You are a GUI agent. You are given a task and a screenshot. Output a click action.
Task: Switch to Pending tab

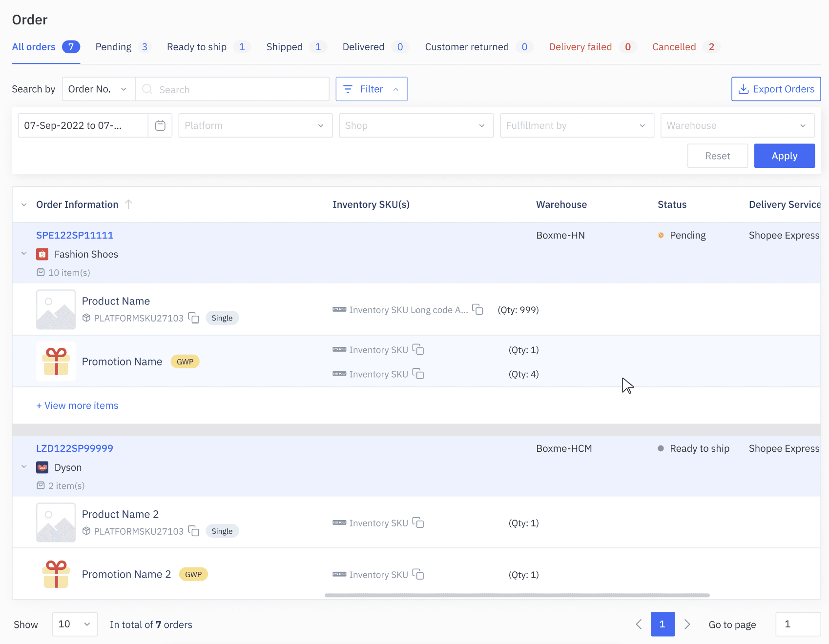click(123, 47)
